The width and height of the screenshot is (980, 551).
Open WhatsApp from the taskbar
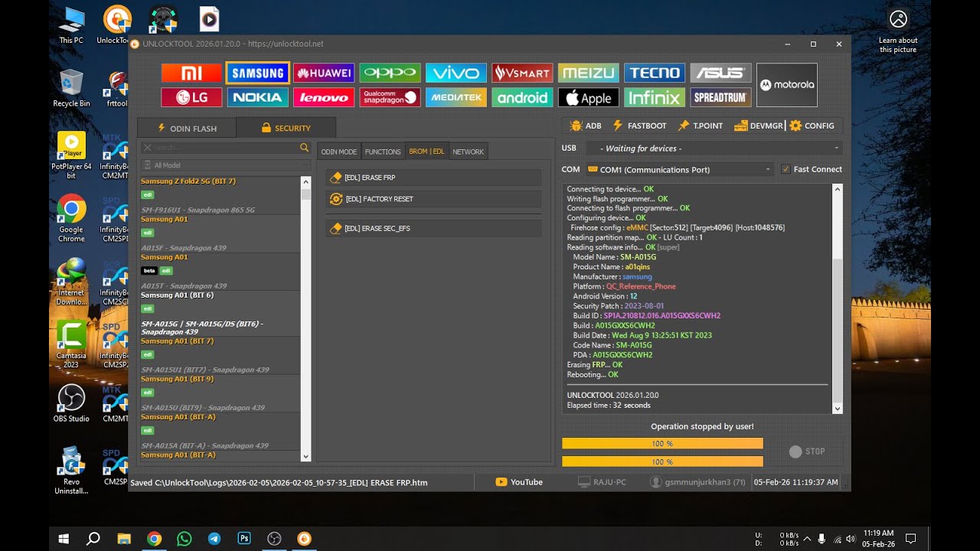184,539
